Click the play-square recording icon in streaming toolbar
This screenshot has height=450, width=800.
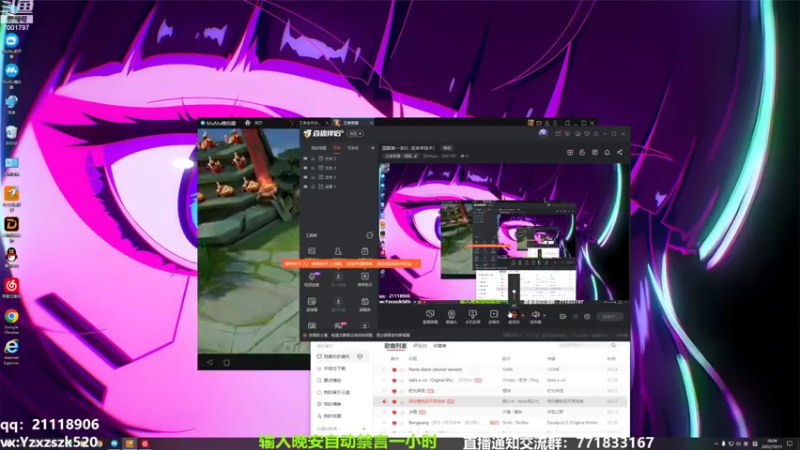click(493, 315)
